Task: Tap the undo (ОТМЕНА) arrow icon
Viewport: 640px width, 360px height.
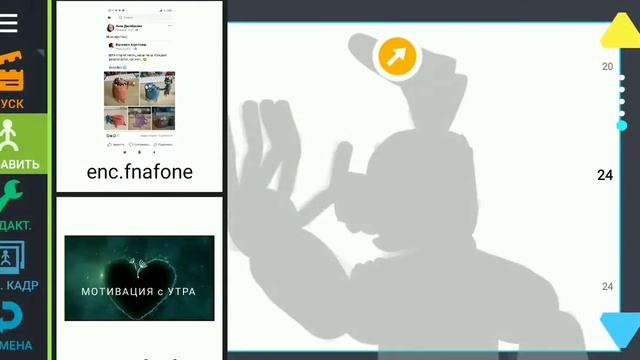Action: click(x=11, y=318)
